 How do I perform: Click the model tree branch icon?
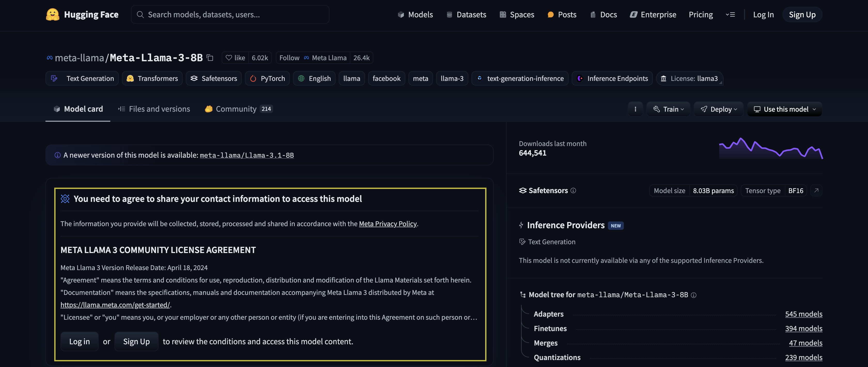(523, 295)
